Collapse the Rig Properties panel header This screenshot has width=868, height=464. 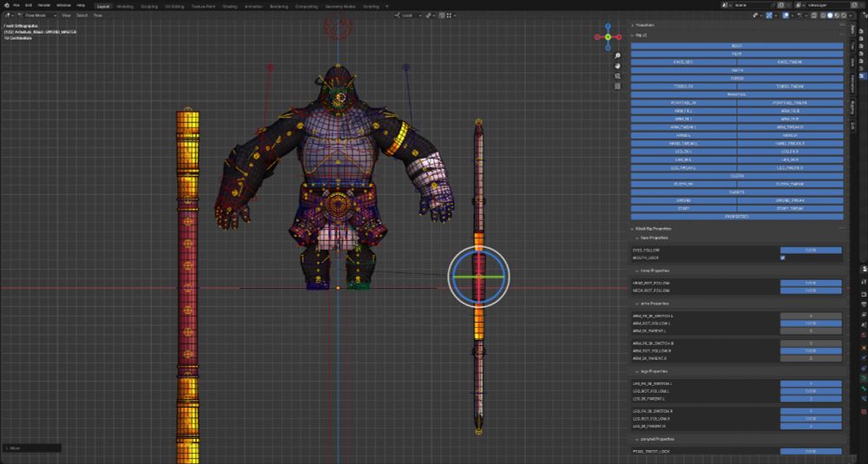point(654,228)
